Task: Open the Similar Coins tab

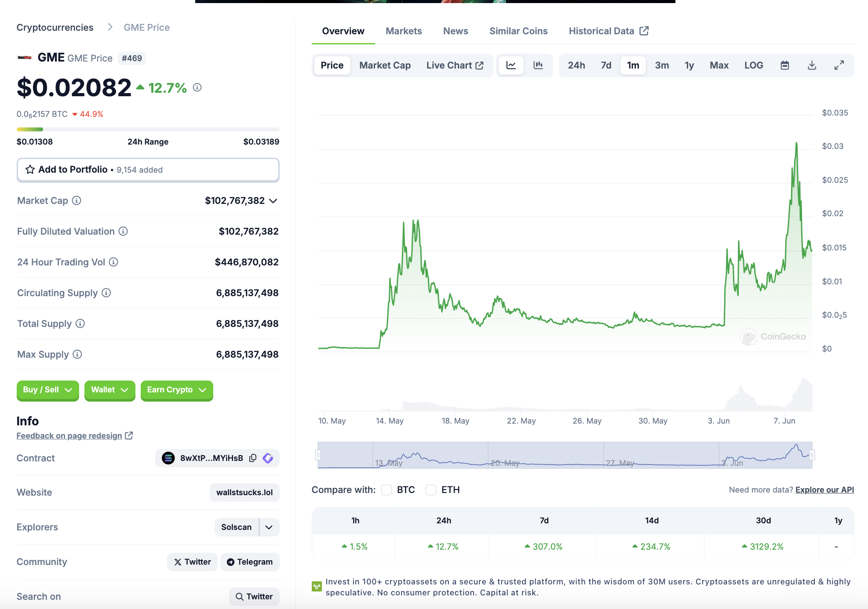Action: (518, 31)
